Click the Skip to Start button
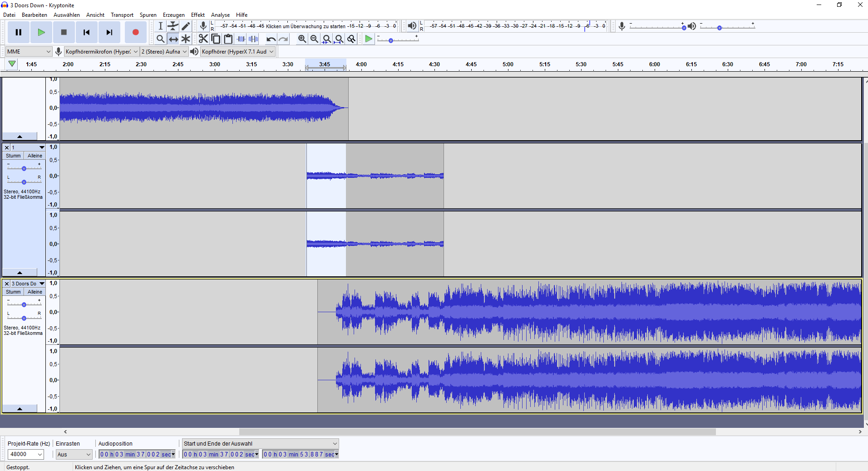This screenshot has height=471, width=868. 86,32
